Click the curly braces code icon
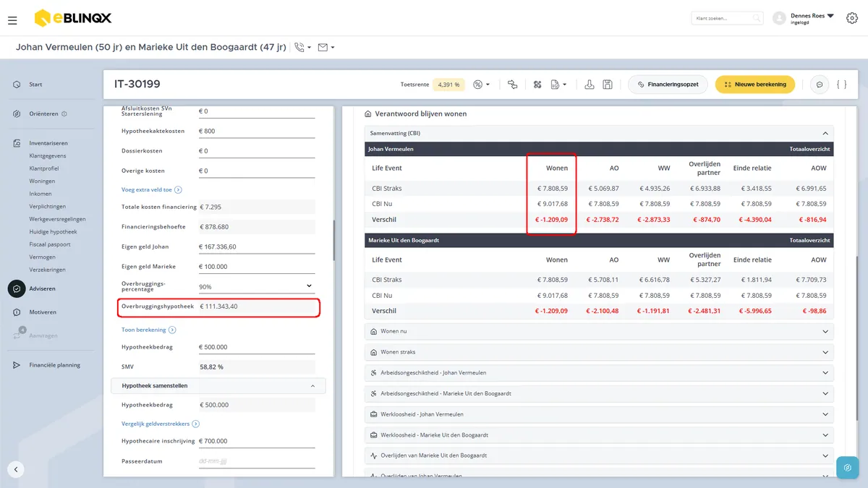This screenshot has height=488, width=868. pos(841,85)
